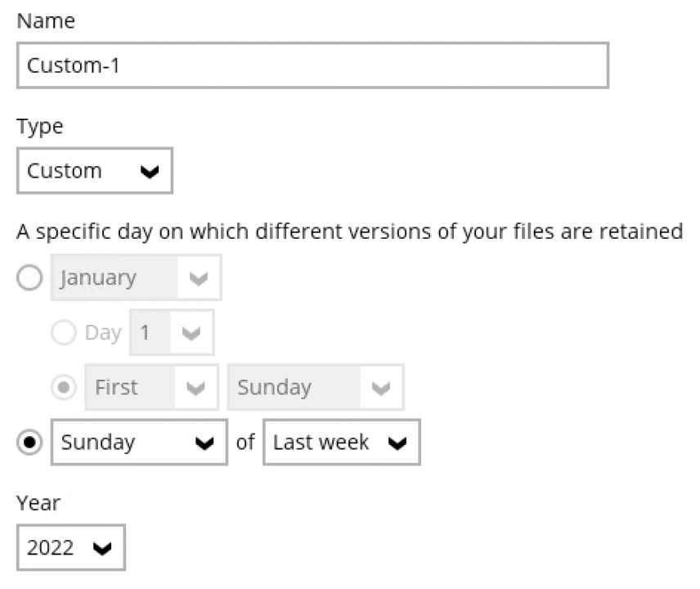Open the Last week dropdown
Viewport: 700px width, 589px height.
(341, 443)
